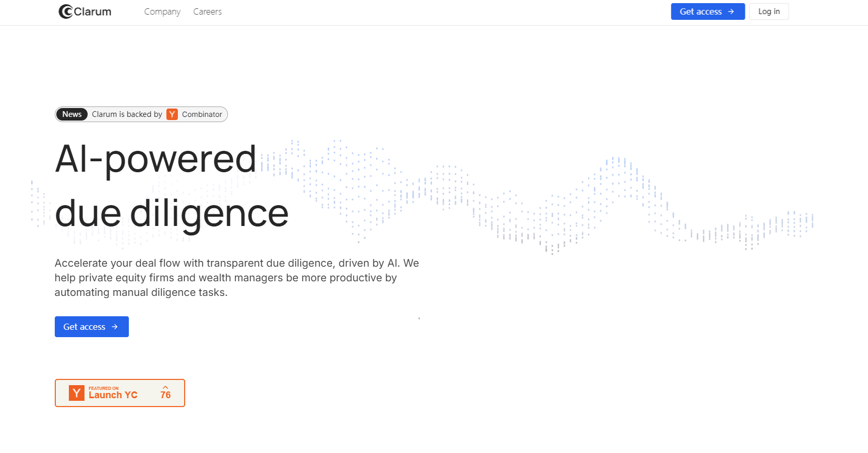
Task: Click the header Get access button label
Action: coord(701,11)
